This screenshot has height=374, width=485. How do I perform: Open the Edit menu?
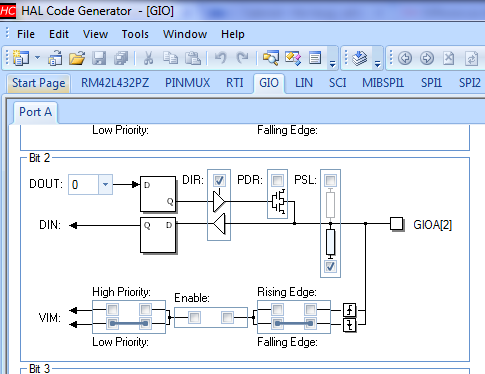[x=59, y=34]
